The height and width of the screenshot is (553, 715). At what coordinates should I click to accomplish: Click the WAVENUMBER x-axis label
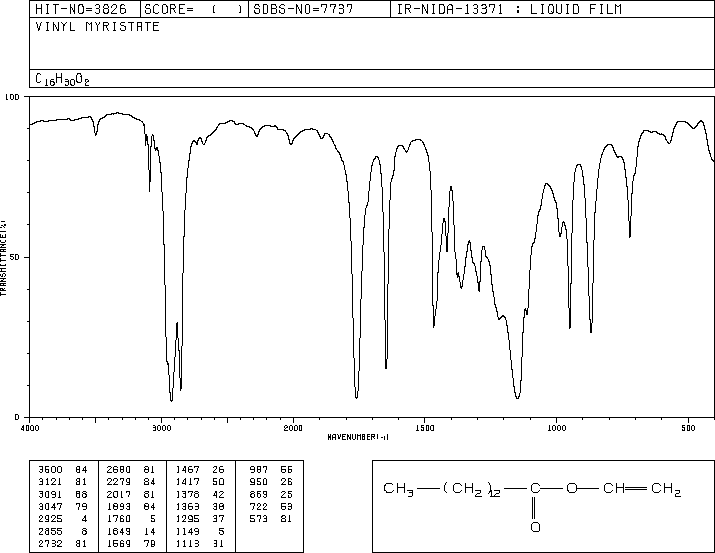358,437
